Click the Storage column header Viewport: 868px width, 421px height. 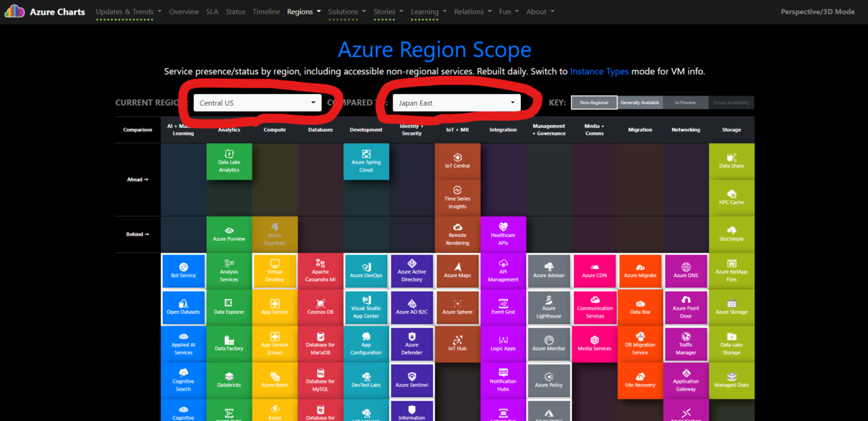[731, 130]
